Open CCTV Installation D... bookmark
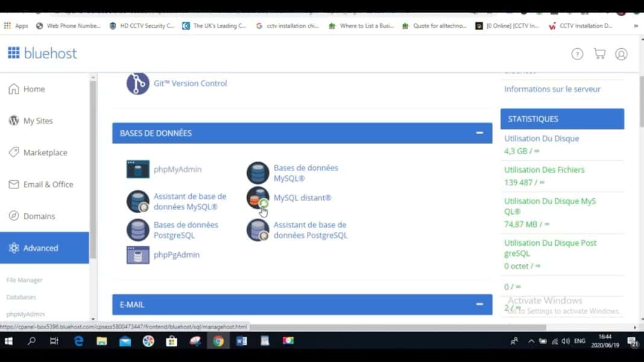This screenshot has width=644, height=362. pos(581,26)
